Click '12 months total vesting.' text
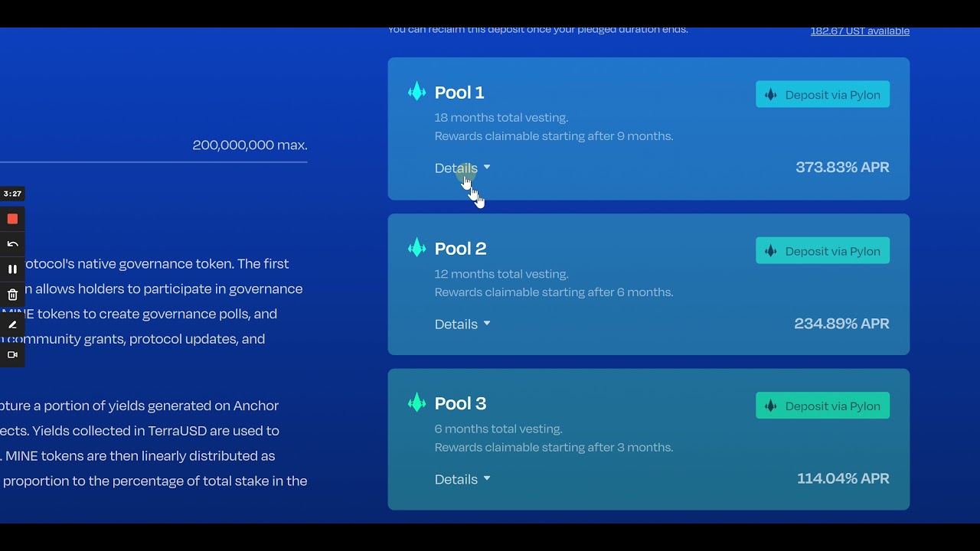 [x=501, y=273]
